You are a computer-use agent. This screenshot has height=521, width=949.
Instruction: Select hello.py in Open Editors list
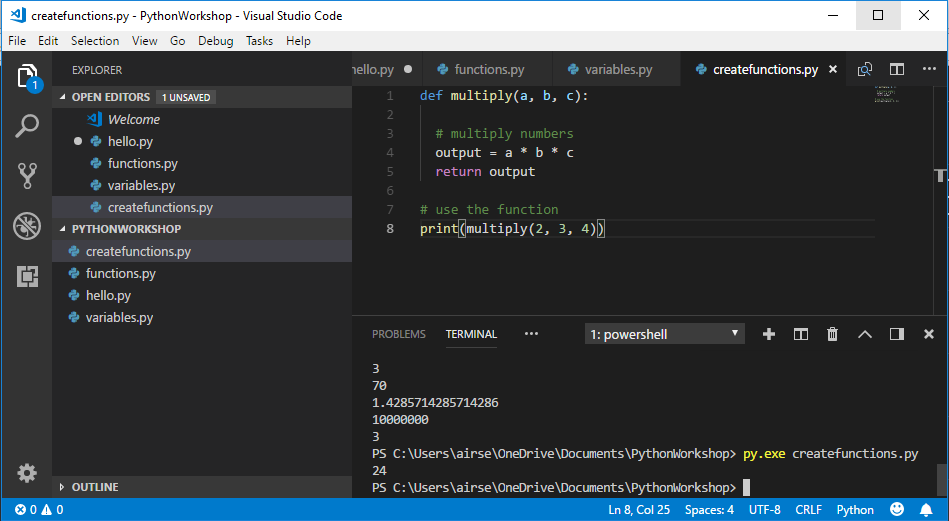(202, 142)
